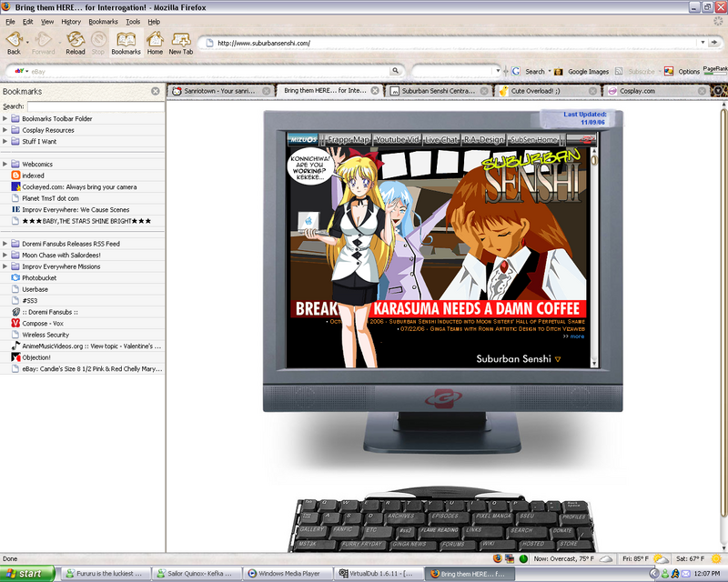Expand the Webcomics folder

(5, 164)
